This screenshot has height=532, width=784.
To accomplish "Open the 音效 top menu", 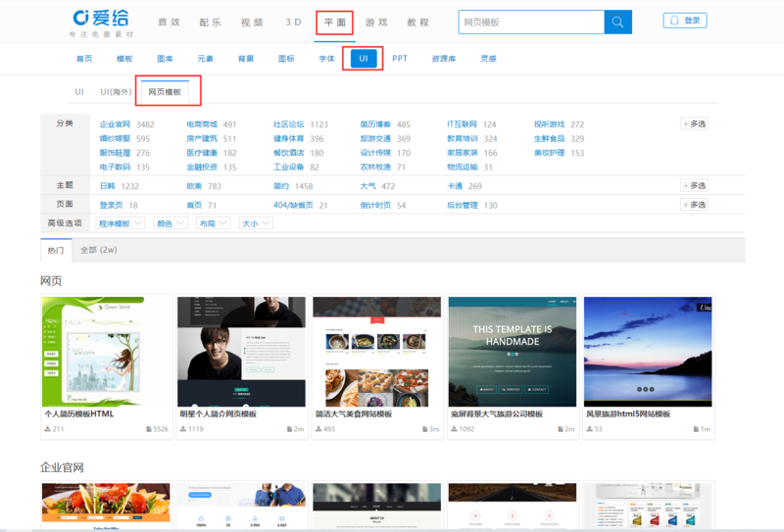I will (169, 22).
